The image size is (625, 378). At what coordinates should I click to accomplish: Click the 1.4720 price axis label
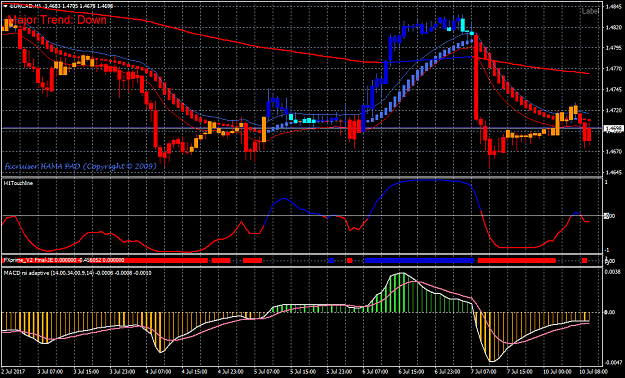(613, 110)
